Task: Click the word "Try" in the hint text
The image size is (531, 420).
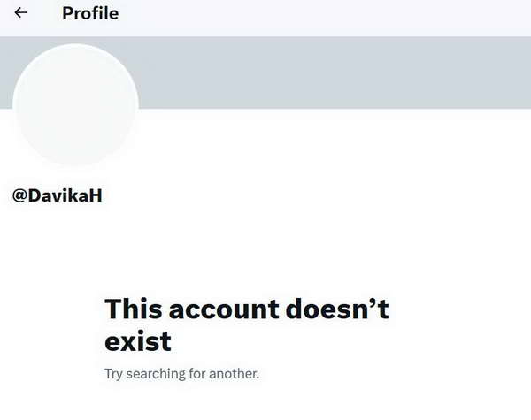Action: (113, 374)
